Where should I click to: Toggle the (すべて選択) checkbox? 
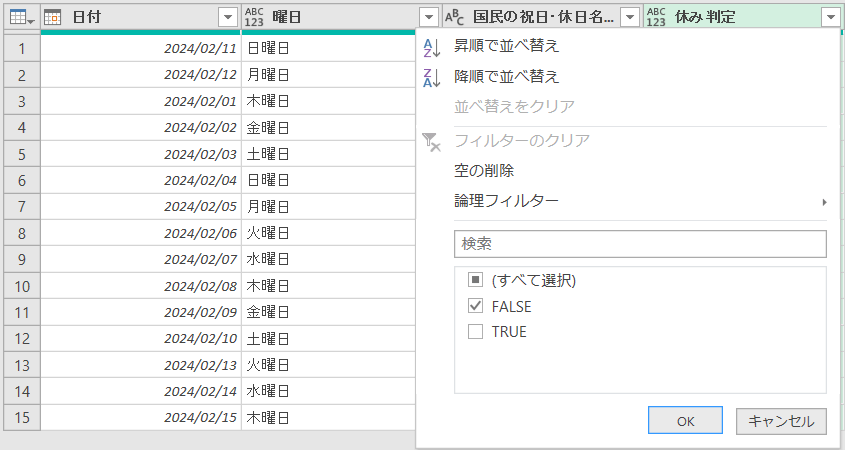[x=476, y=280]
